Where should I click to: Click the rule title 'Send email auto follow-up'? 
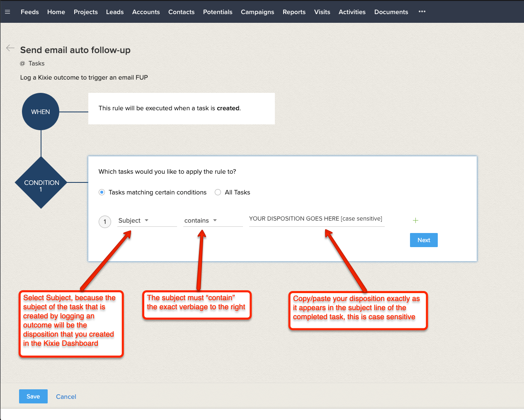75,50
